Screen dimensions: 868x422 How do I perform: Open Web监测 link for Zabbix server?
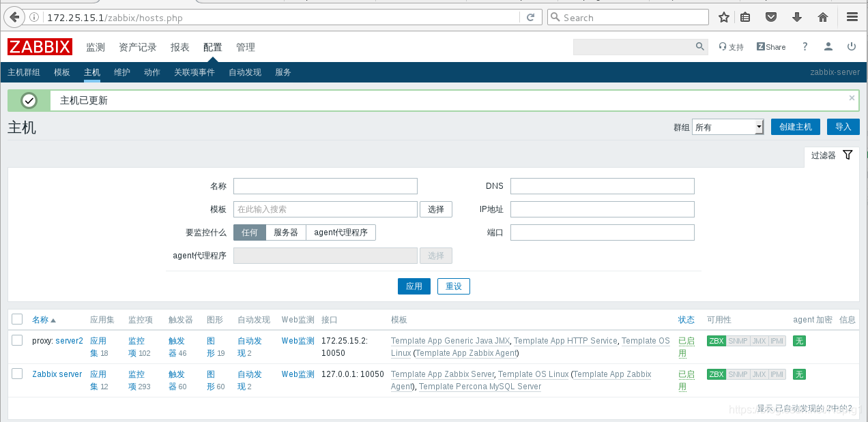(x=298, y=374)
